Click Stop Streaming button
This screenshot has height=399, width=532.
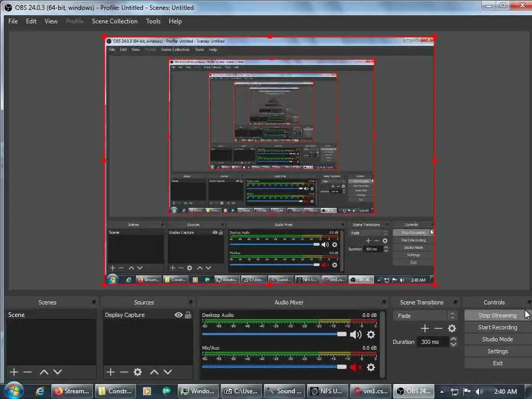click(x=497, y=315)
